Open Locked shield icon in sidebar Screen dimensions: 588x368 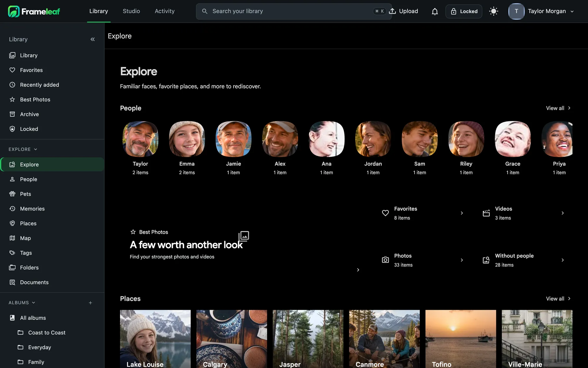[x=12, y=129]
